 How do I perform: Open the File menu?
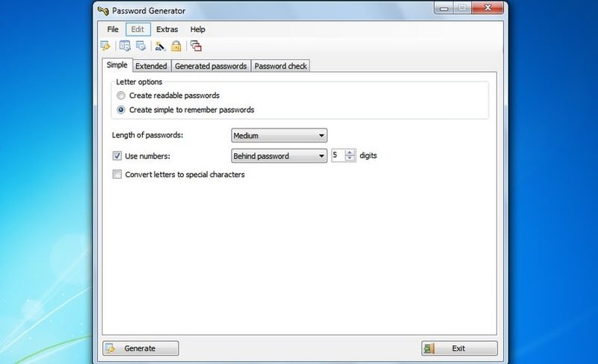tap(113, 29)
